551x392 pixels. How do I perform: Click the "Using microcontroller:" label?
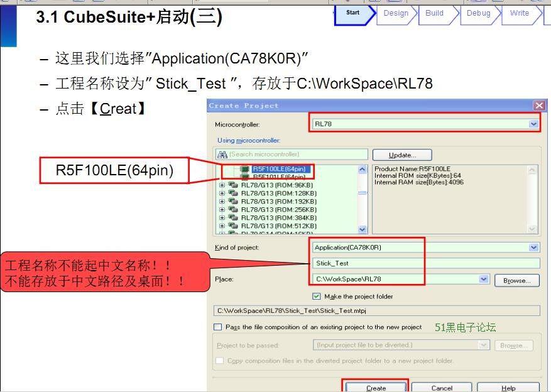coord(249,140)
